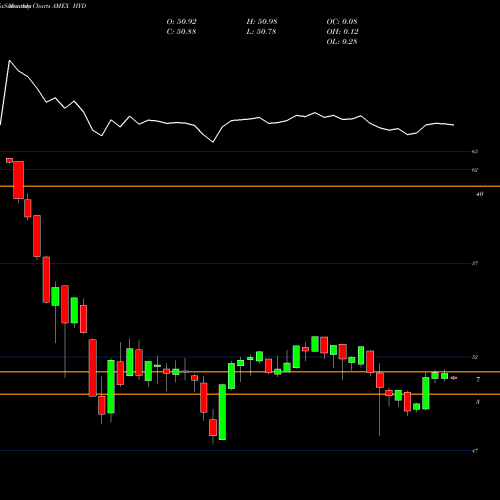Viewport: 500px width, 500px height.
Task: Click the "OC: 0.08" reading
Action: 342,22
